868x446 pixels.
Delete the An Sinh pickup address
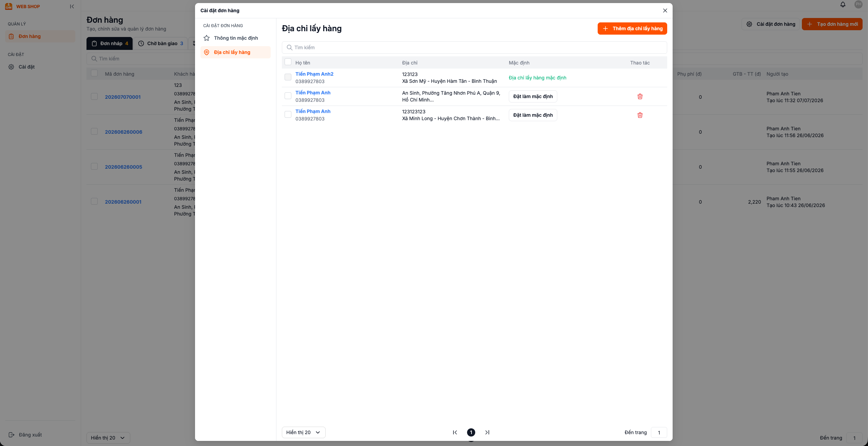640,96
